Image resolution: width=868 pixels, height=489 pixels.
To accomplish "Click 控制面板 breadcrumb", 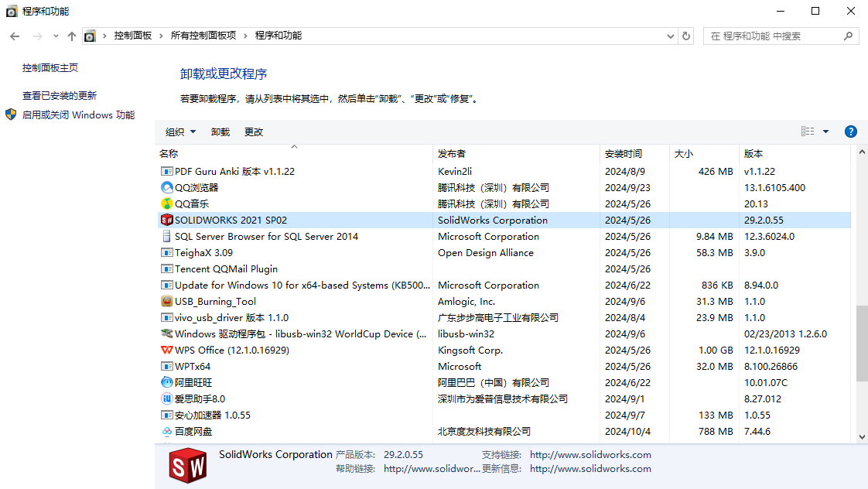I will coord(133,36).
